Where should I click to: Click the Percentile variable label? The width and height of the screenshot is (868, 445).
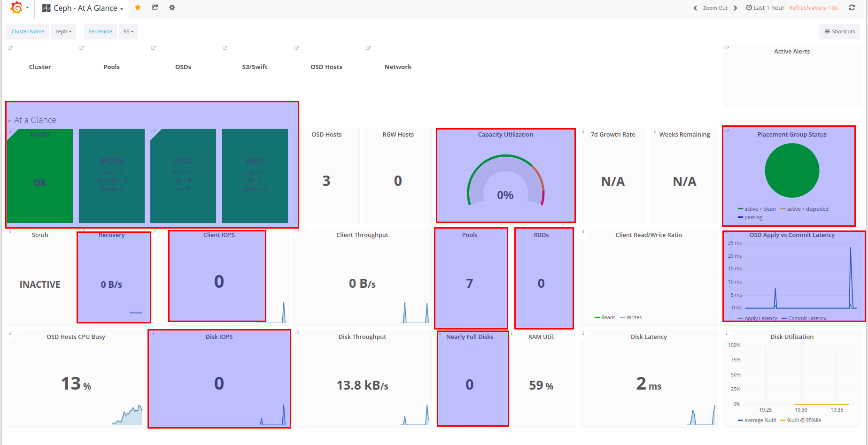tap(101, 31)
